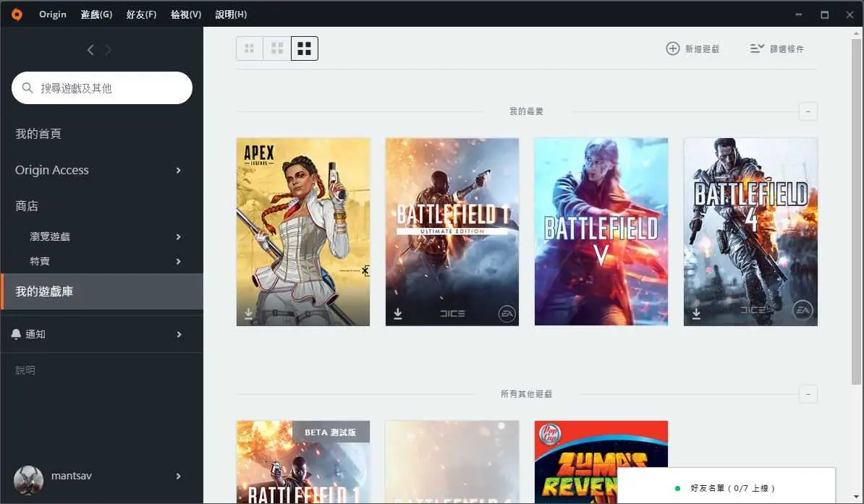
Task: Click the Origin Access label
Action: click(52, 170)
